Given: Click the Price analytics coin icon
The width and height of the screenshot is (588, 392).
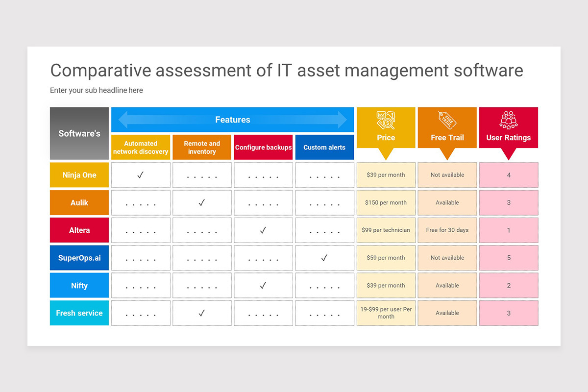Looking at the screenshot, I should 386,120.
